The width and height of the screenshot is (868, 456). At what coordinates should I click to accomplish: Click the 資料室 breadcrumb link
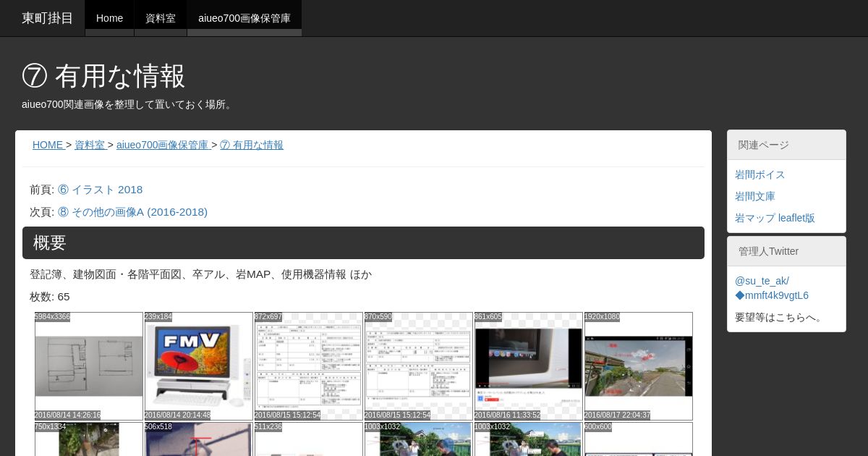pos(90,145)
